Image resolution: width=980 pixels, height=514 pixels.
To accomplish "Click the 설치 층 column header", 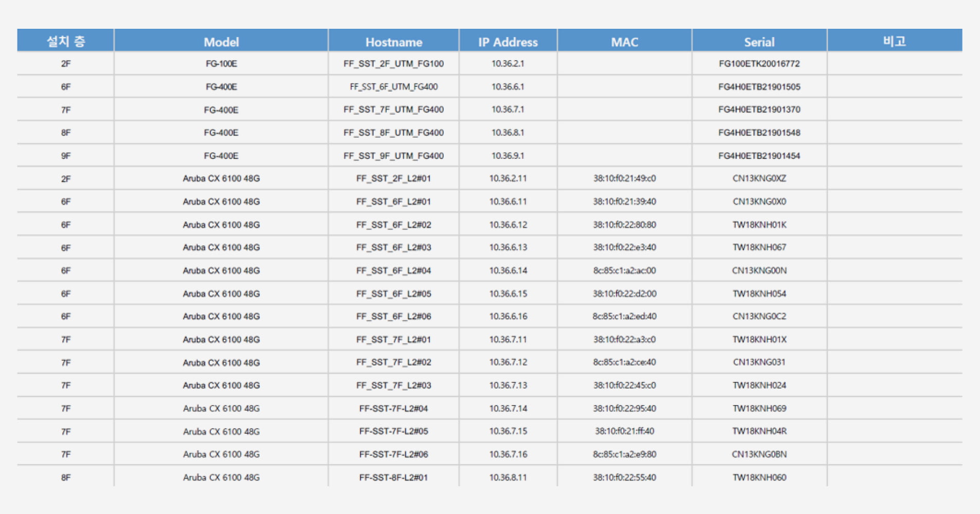I will pos(66,41).
